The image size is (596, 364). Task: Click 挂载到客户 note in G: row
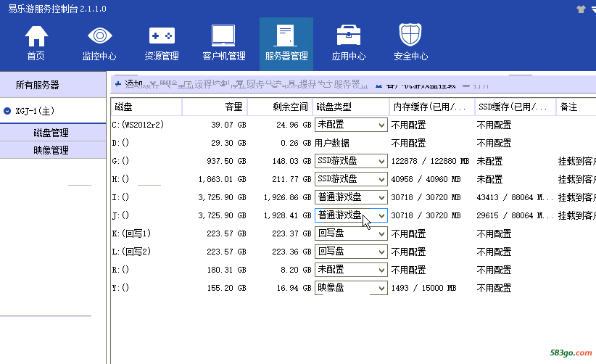(x=576, y=161)
